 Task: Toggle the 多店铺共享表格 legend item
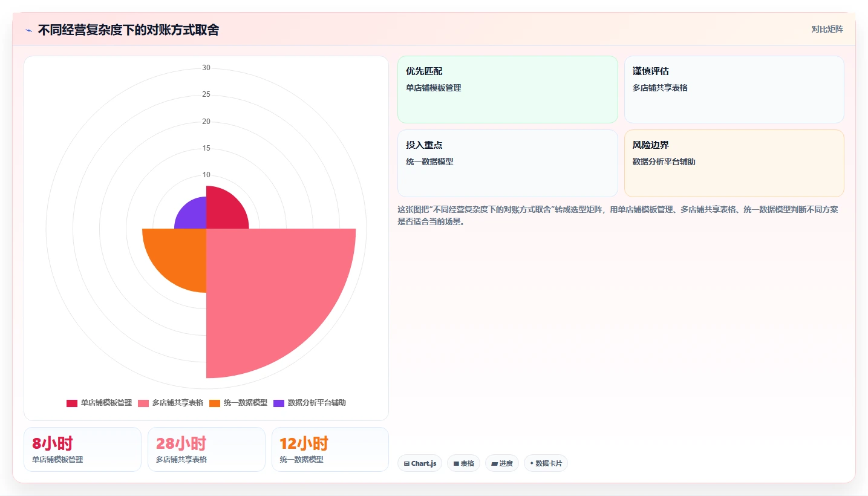coord(171,403)
